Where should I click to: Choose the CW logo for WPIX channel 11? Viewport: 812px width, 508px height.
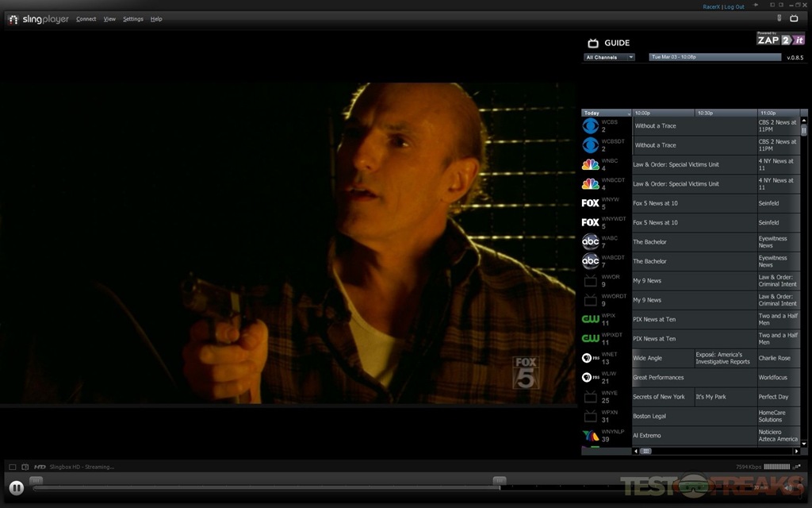pyautogui.click(x=591, y=319)
